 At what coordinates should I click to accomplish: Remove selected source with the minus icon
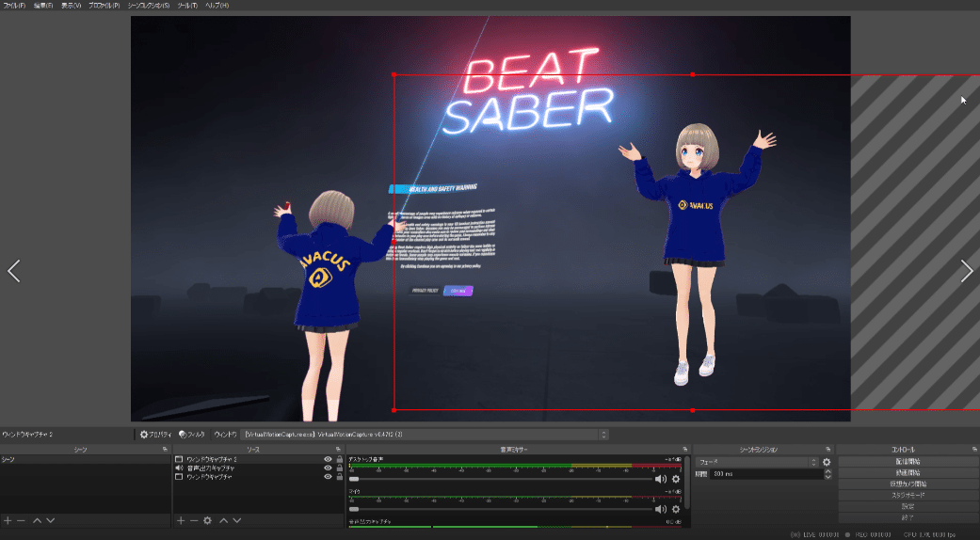pos(194,520)
